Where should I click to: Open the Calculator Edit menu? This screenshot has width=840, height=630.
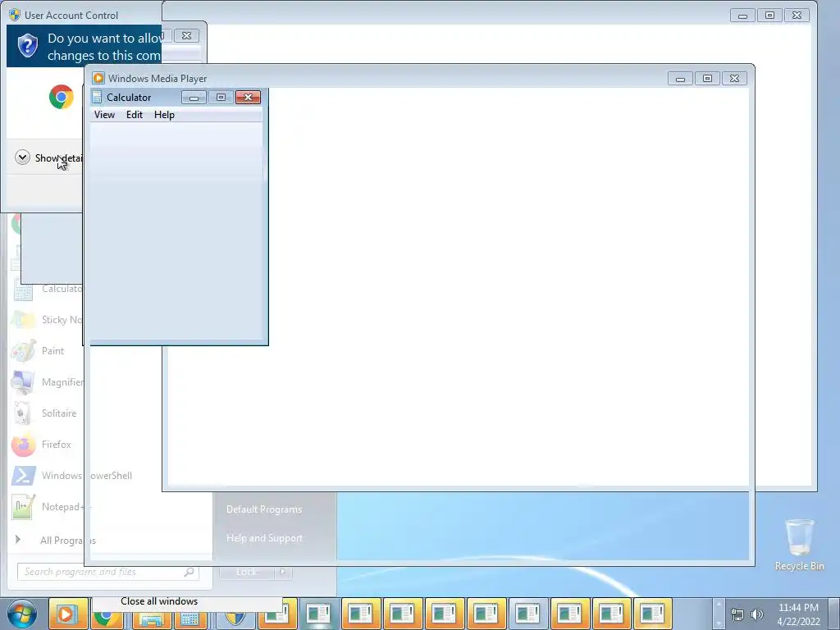click(x=134, y=115)
